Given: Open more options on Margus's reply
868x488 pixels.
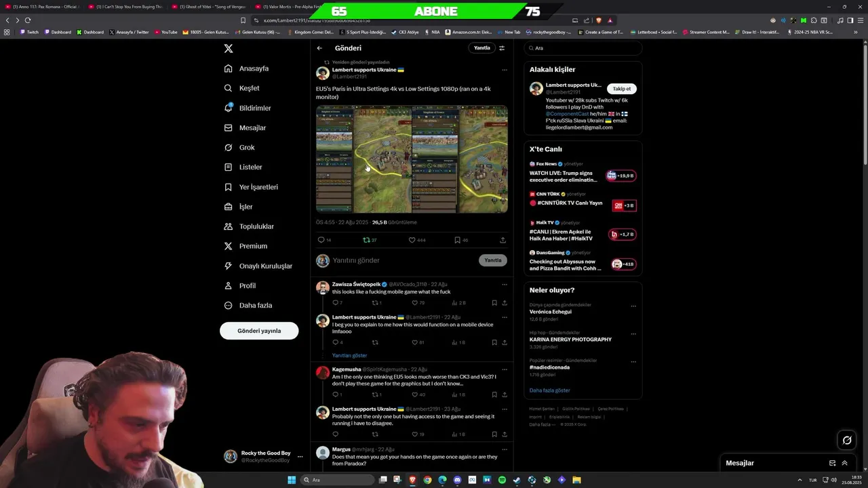Looking at the screenshot, I should 504,449.
